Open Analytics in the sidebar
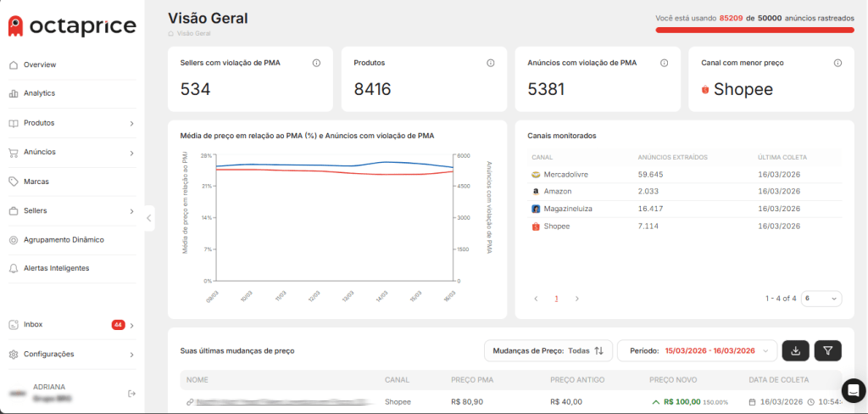This screenshot has height=414, width=868. click(x=39, y=93)
